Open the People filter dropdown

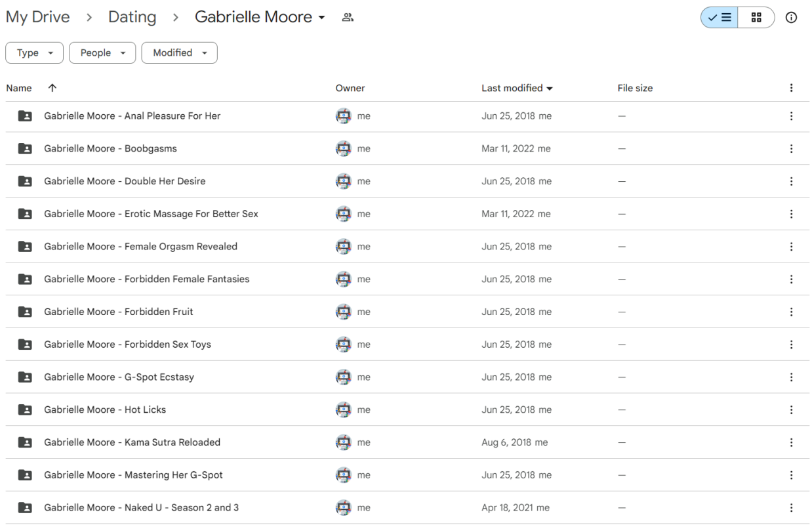(x=102, y=52)
